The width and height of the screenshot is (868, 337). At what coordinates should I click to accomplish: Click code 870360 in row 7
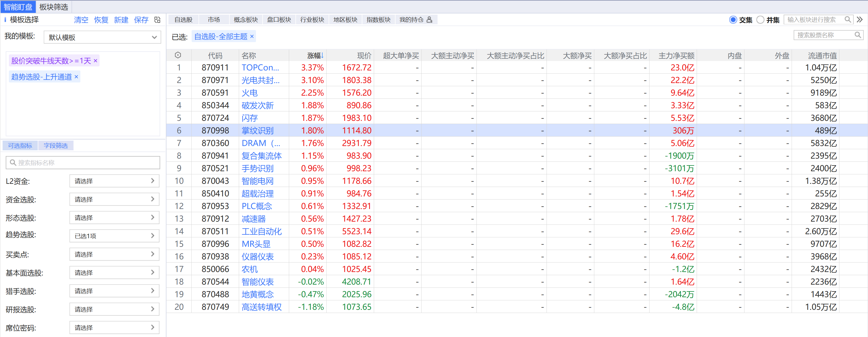click(x=215, y=143)
